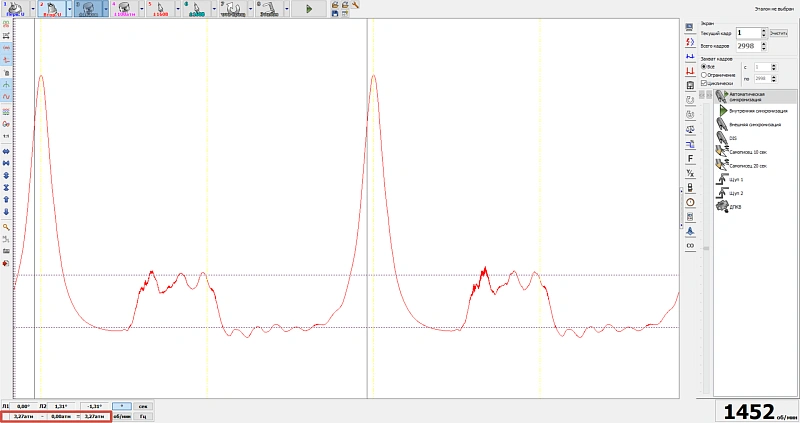Click the blue up arrow icon
The width and height of the screenshot is (800, 423).
[x=6, y=200]
